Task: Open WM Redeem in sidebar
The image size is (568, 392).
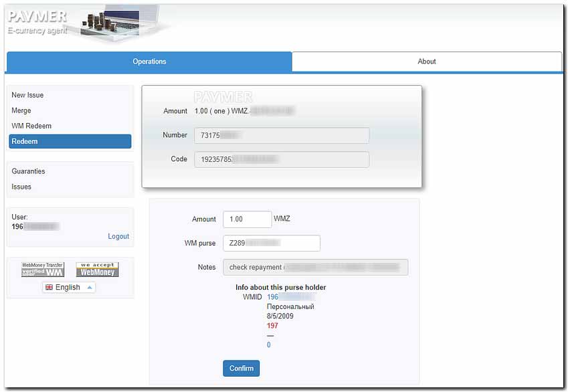Action: [x=31, y=126]
